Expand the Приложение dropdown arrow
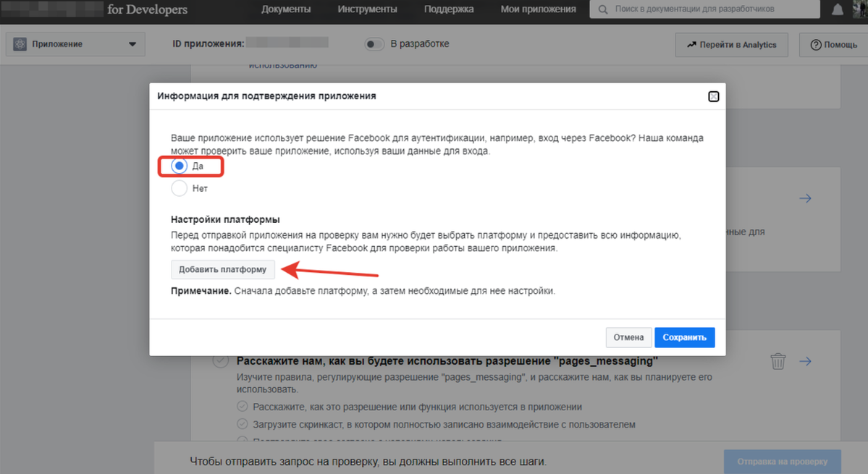 [x=132, y=44]
